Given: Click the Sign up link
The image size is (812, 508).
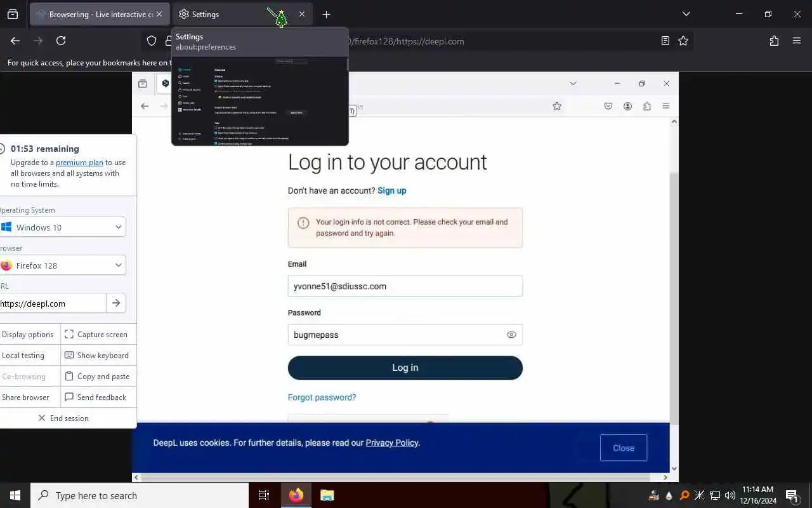Looking at the screenshot, I should coord(392,190).
